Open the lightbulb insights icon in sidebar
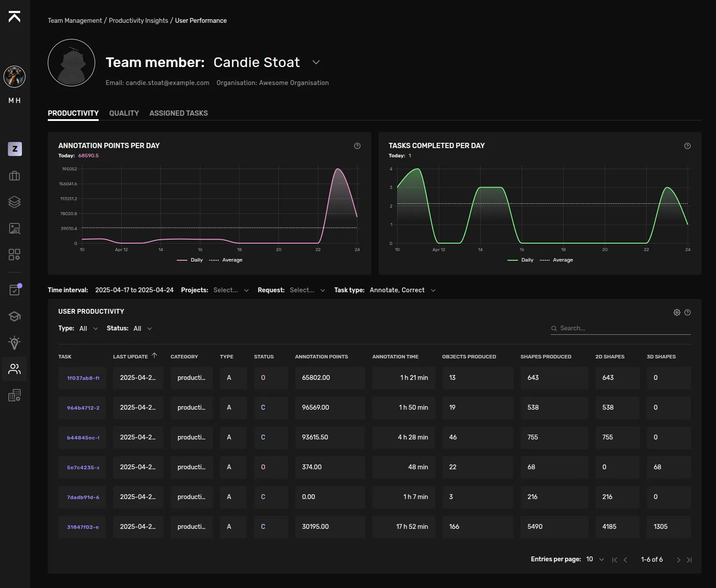 (x=14, y=343)
